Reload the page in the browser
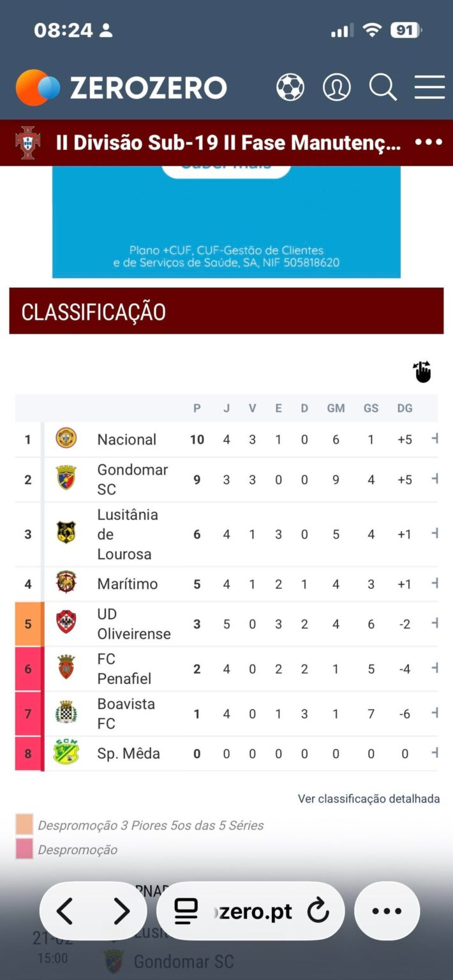 [318, 911]
